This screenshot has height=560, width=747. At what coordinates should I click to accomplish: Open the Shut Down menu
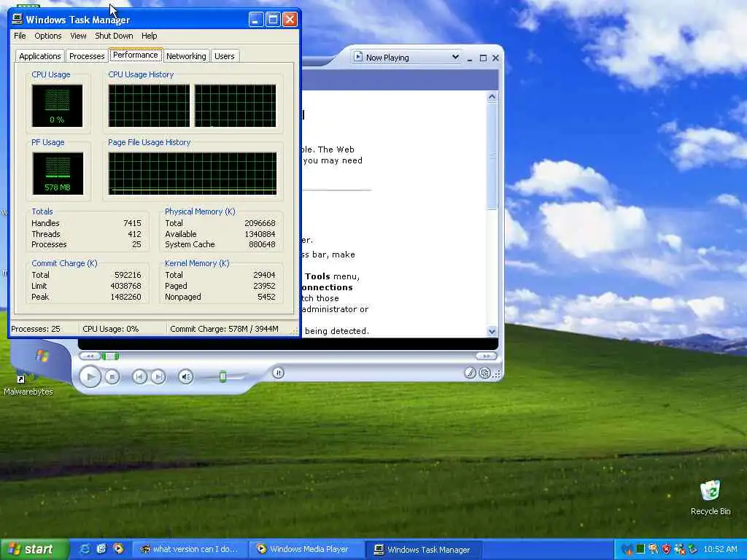coord(114,36)
